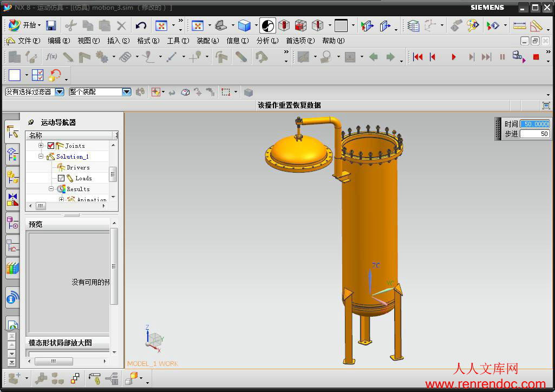
Task: Click the layer settings stacked-sheets icon
Action: click(413, 25)
